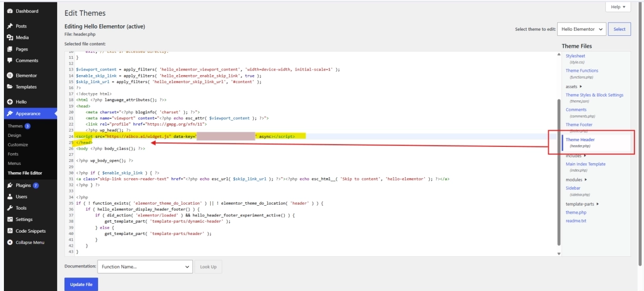Open Theme Functions file link
Screen dimensions: 644x291
pyautogui.click(x=582, y=71)
